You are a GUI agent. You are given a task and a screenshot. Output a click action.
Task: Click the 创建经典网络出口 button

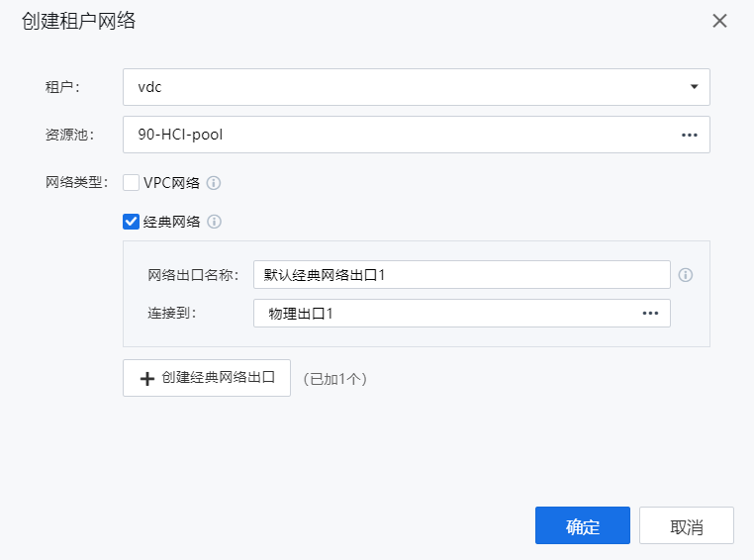pyautogui.click(x=207, y=378)
